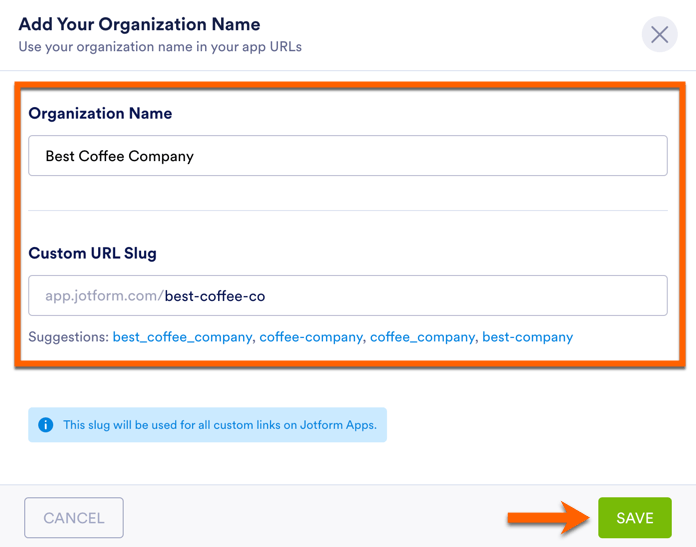Screen dimensions: 696x547
Task: Click the subtitle about app URLs
Action: [x=160, y=47]
